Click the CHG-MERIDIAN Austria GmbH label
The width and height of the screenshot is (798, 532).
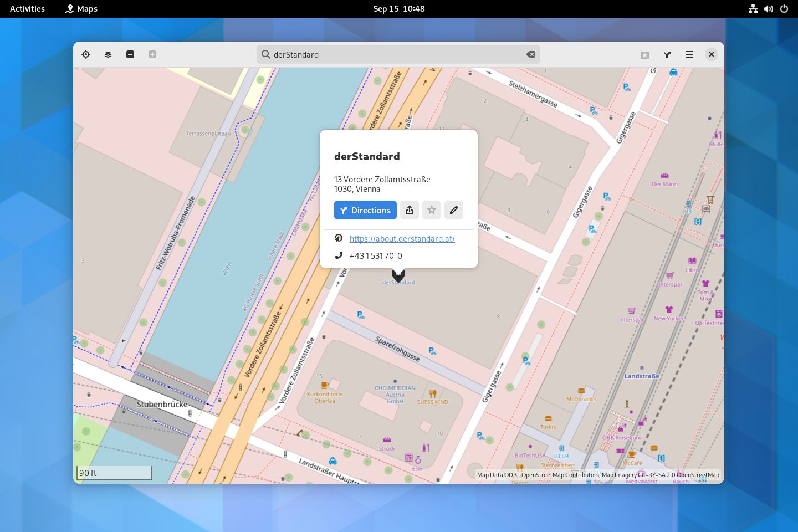coord(395,395)
